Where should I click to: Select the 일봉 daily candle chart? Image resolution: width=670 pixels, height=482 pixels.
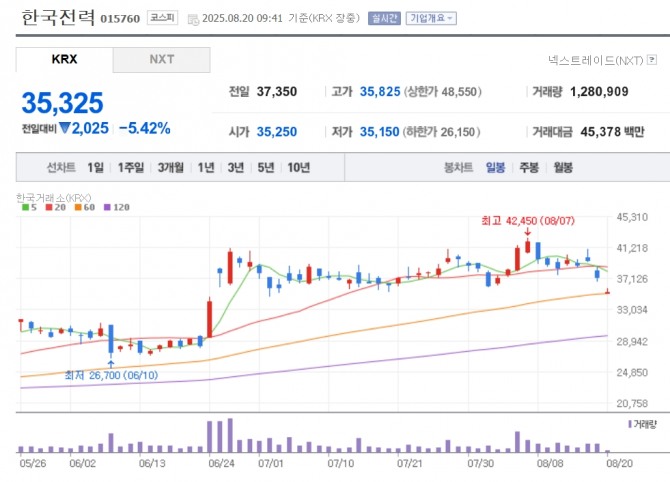495,168
